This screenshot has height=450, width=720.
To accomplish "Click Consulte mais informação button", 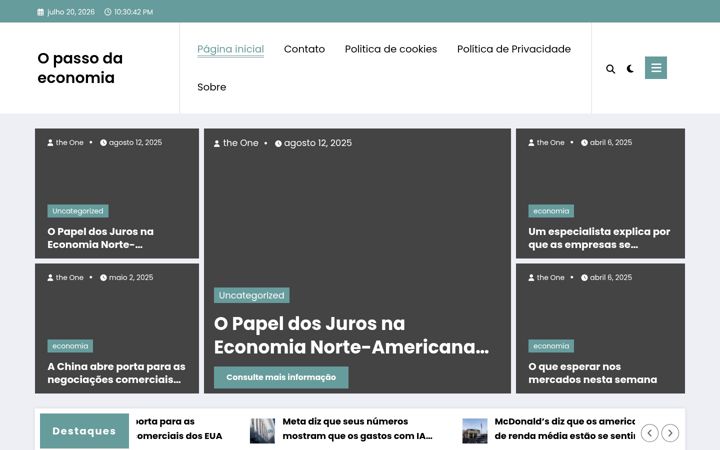I will (281, 377).
